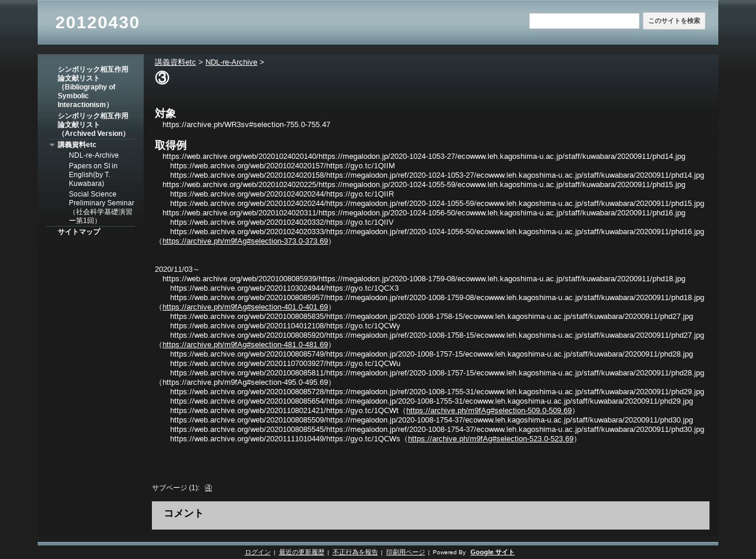The image size is (756, 559).
Task: Open シンボリック相互作用論文献リスト (Archived Version)
Action: point(94,125)
